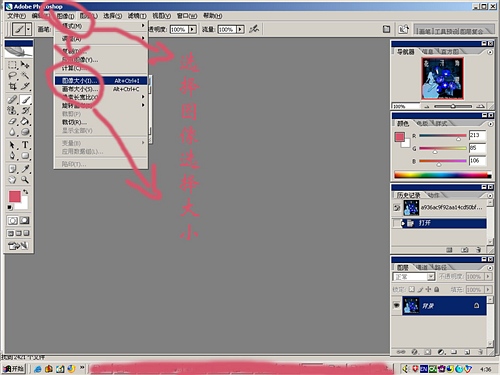Toggle Quick Mask mode button
The width and height of the screenshot is (500, 375).
[24, 220]
